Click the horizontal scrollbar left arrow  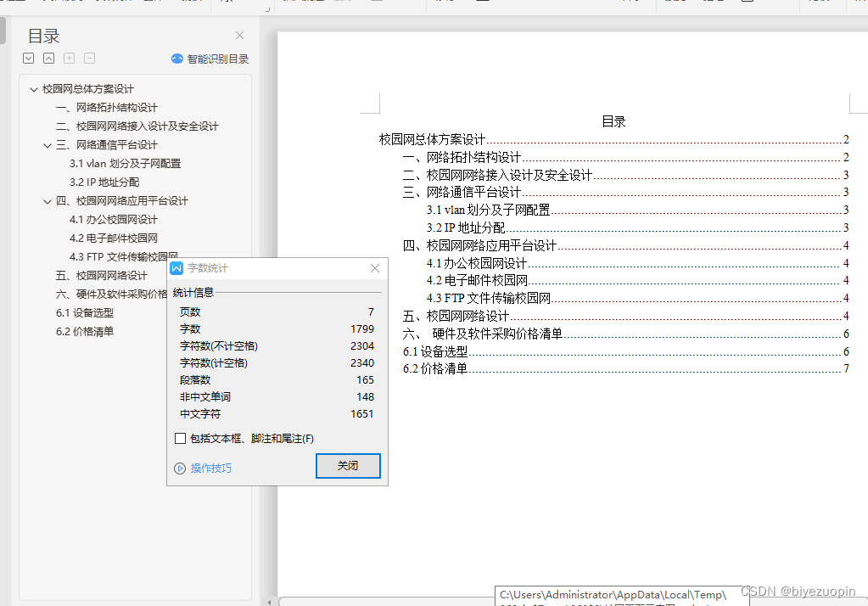pos(270,602)
